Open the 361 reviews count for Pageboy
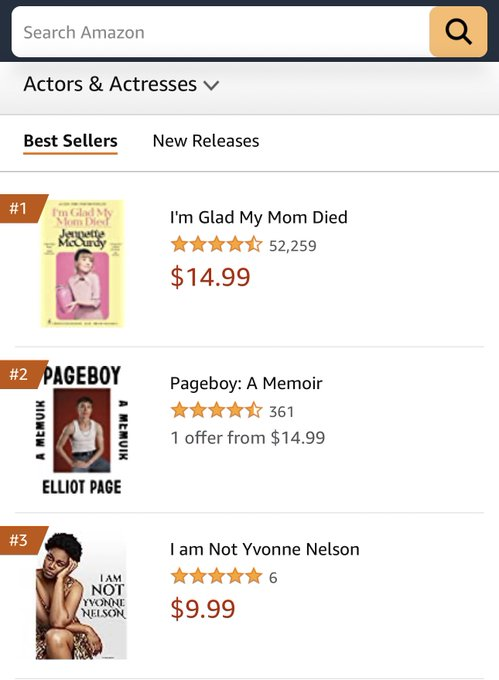 pyautogui.click(x=281, y=412)
